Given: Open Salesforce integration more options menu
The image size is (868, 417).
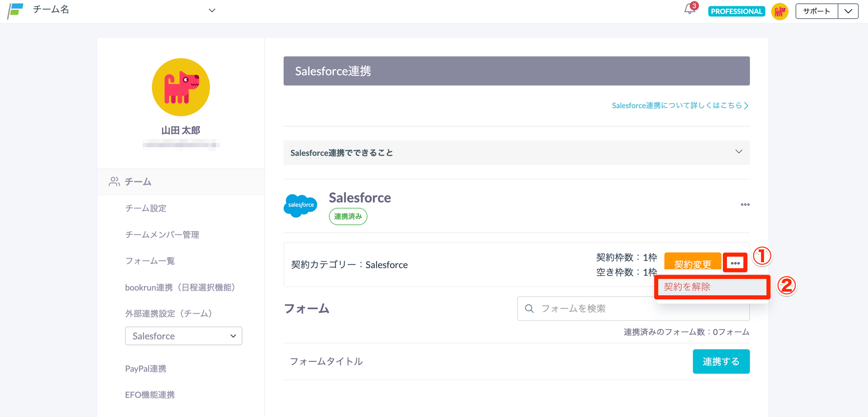Looking at the screenshot, I should [x=745, y=205].
